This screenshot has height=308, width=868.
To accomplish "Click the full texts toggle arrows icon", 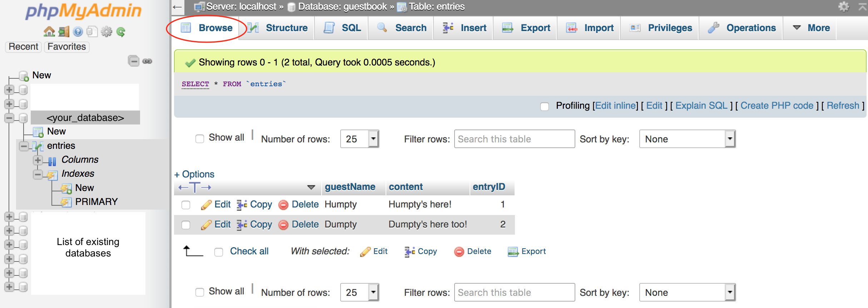I will point(195,187).
